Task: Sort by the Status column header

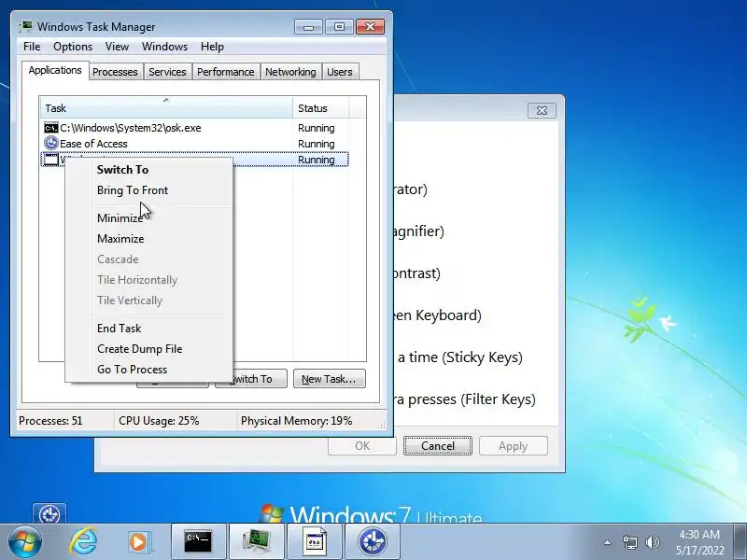Action: pos(321,108)
